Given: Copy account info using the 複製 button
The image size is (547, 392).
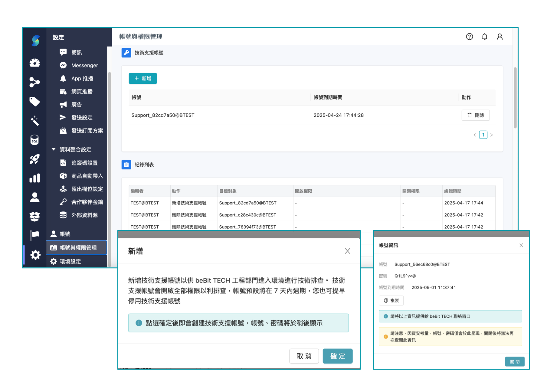Looking at the screenshot, I should click(x=391, y=300).
